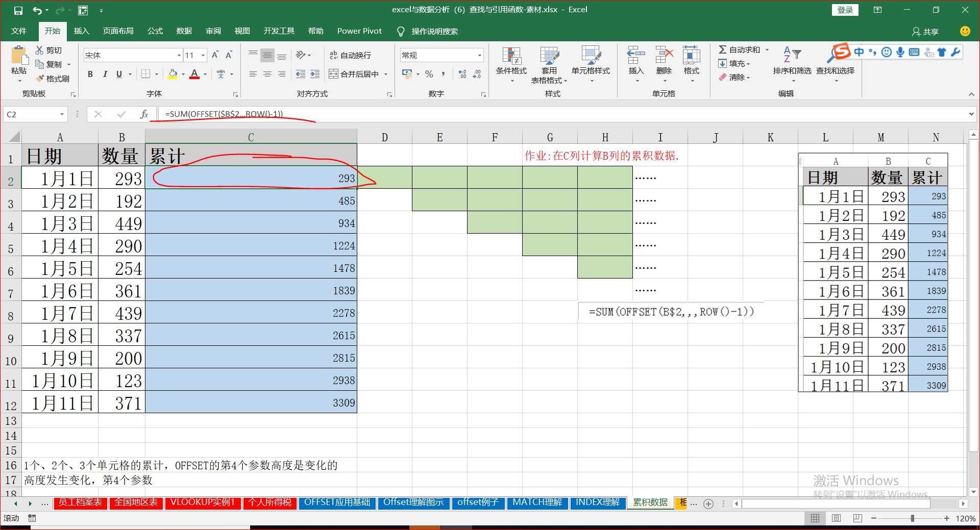Click the fill color bucket swatch
The image size is (980, 530).
tap(173, 74)
